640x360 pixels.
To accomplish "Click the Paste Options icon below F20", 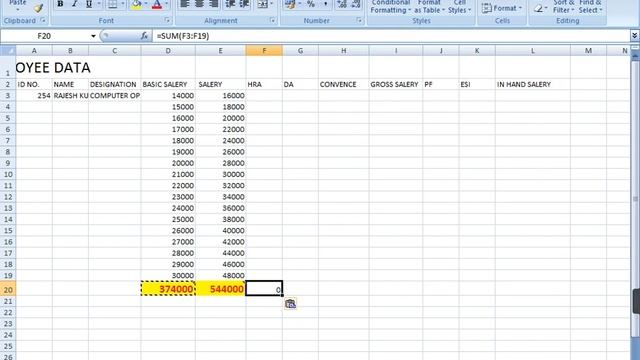I will (x=290, y=304).
